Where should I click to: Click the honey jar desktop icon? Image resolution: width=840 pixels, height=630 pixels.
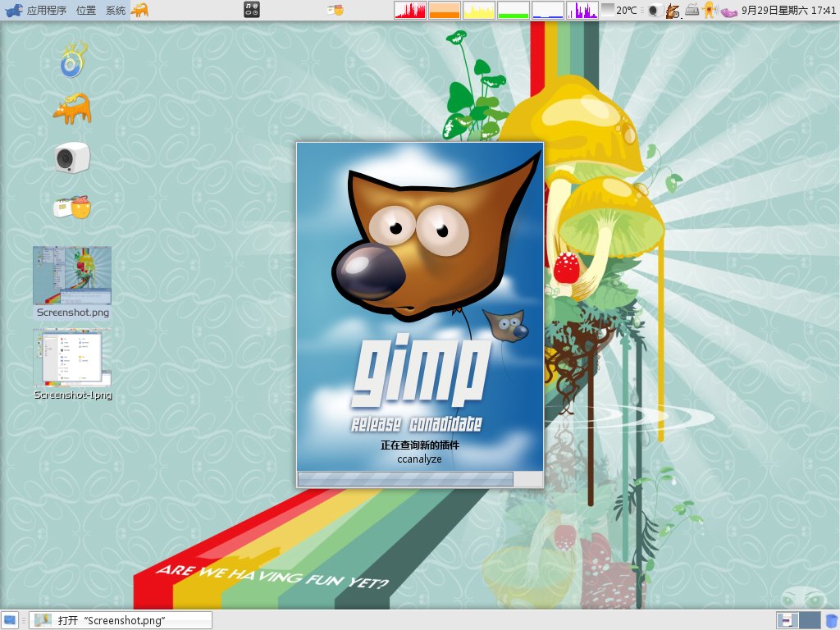pos(72,207)
